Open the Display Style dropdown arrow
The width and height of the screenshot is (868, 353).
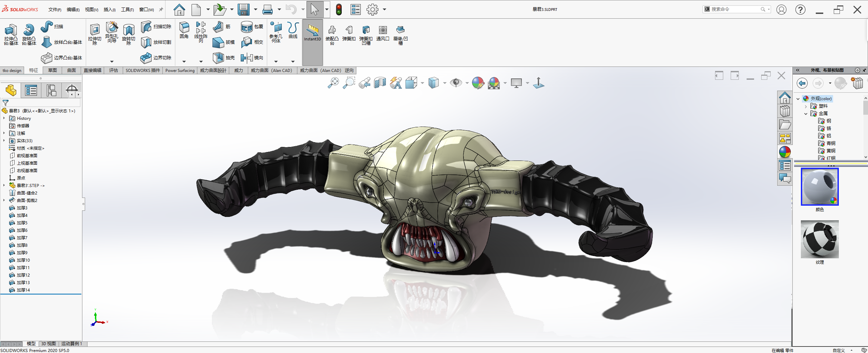pyautogui.click(x=445, y=83)
